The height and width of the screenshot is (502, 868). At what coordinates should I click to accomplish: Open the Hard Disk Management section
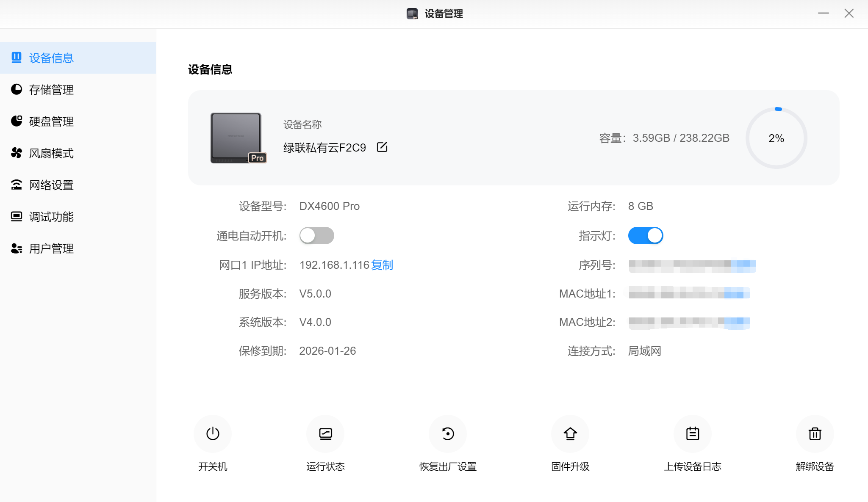pos(51,121)
